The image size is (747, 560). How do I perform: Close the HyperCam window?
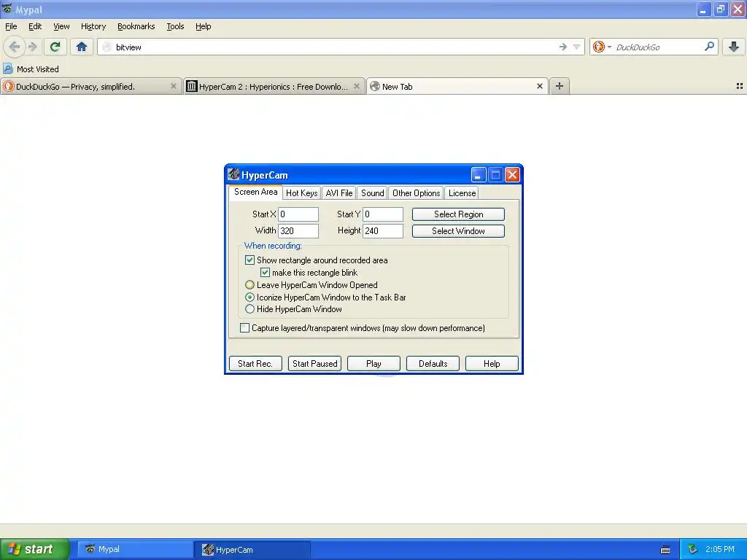tap(512, 175)
